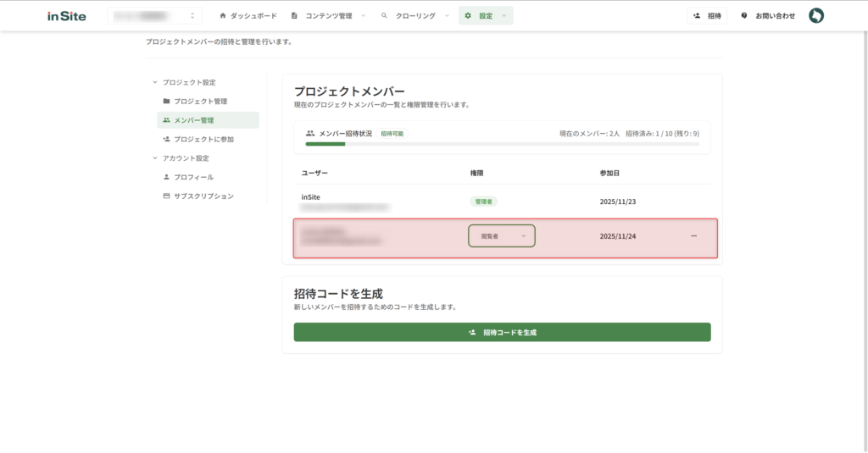The height and width of the screenshot is (453, 868).
Task: Expand the 設定 chevron
Action: click(x=504, y=16)
